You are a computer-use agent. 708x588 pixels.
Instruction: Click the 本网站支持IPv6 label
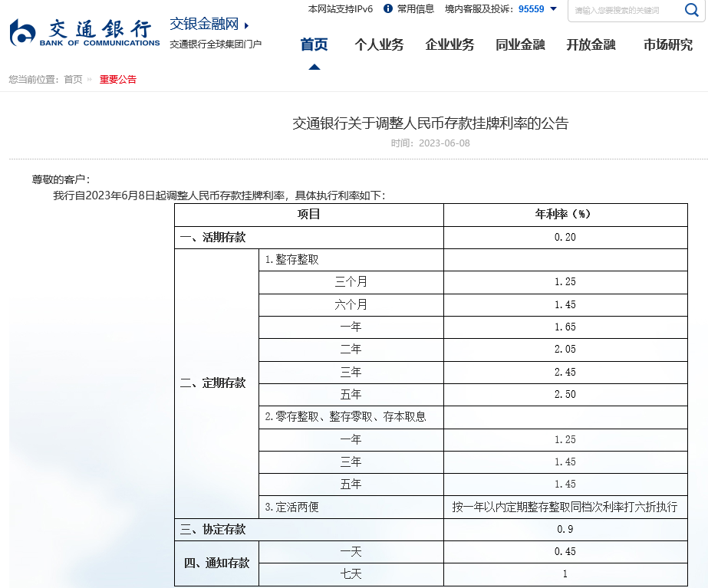click(340, 10)
